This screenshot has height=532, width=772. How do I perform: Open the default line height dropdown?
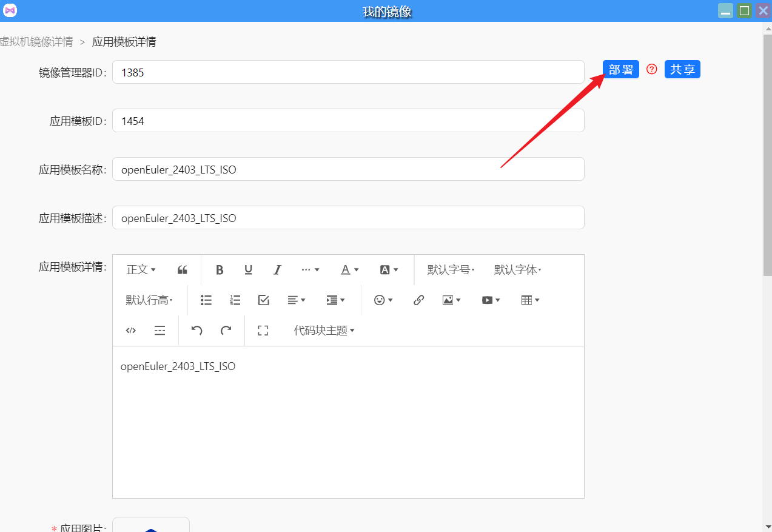click(x=149, y=300)
